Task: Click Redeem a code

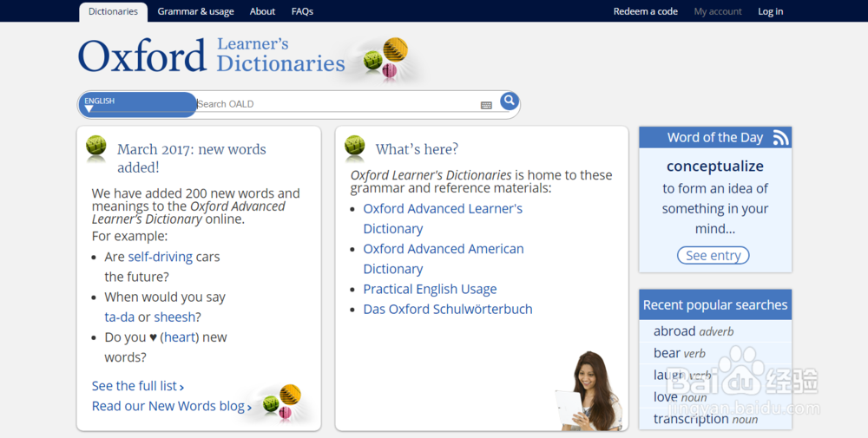Action: [646, 11]
